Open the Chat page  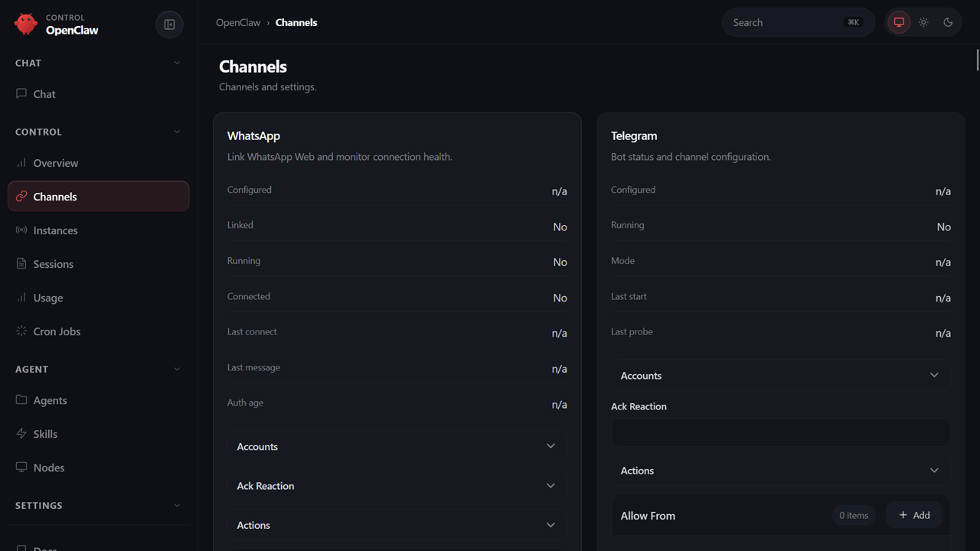point(98,94)
